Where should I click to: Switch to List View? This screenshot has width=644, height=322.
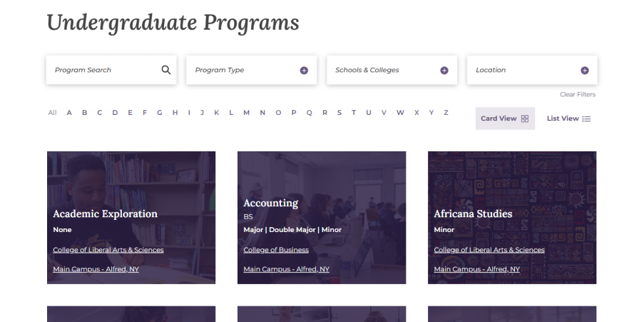tap(569, 119)
